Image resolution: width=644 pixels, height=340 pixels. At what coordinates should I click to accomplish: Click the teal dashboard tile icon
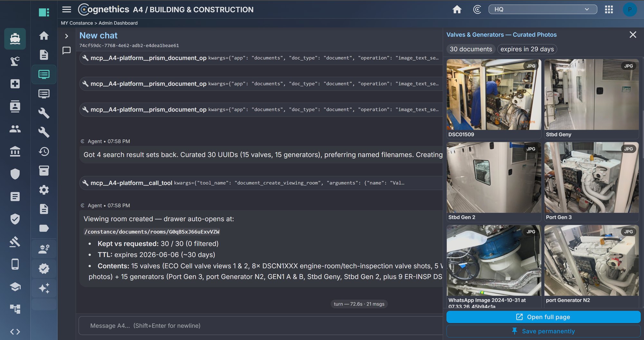pyautogui.click(x=44, y=13)
